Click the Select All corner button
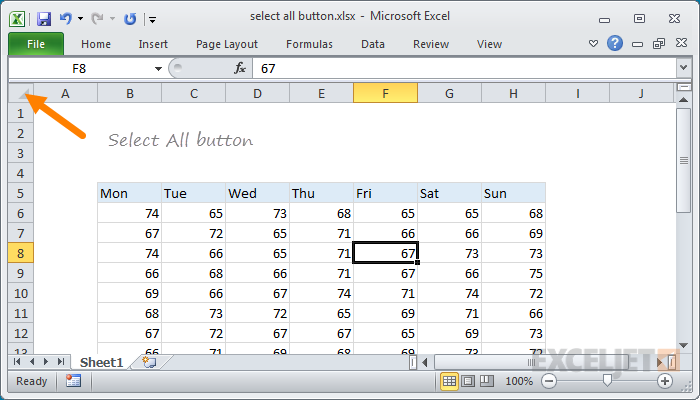Image resolution: width=700 pixels, height=400 pixels. click(x=20, y=94)
